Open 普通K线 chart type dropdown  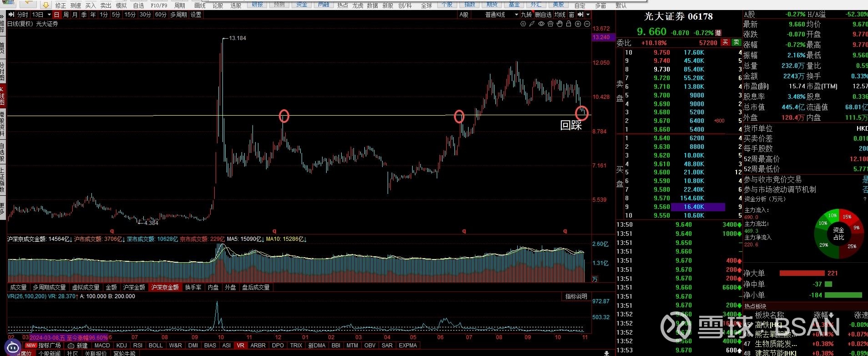[x=516, y=15]
